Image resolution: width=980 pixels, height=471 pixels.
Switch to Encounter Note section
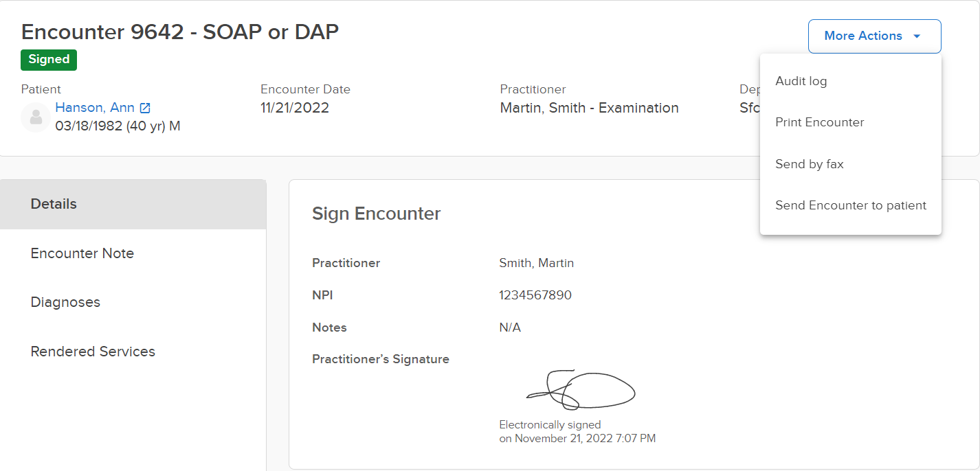point(133,253)
